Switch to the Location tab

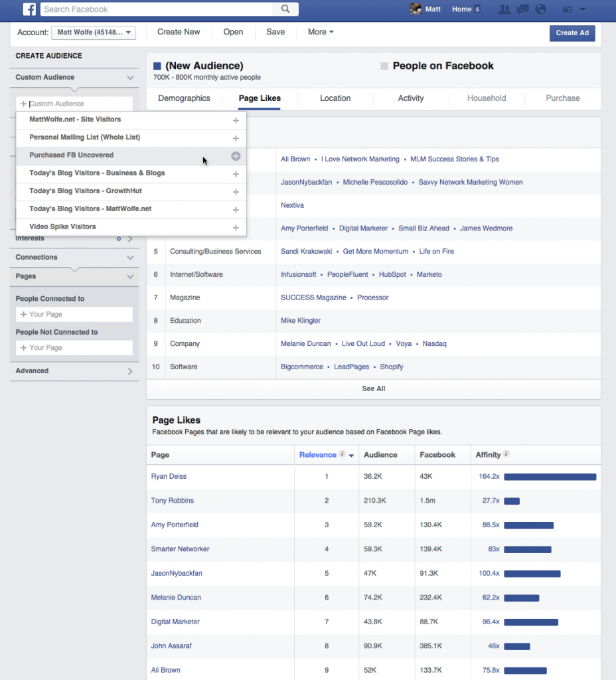point(335,98)
